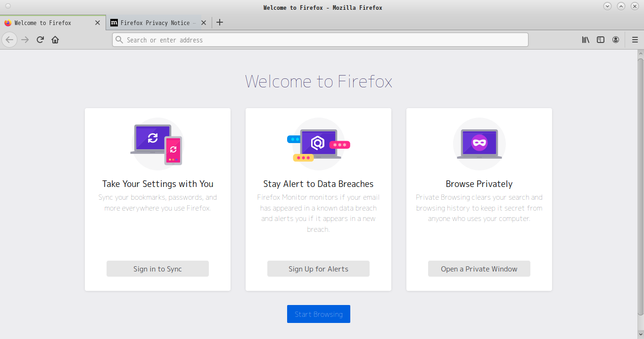The height and width of the screenshot is (339, 644).
Task: Close the Firefox window
Action: [x=635, y=6]
